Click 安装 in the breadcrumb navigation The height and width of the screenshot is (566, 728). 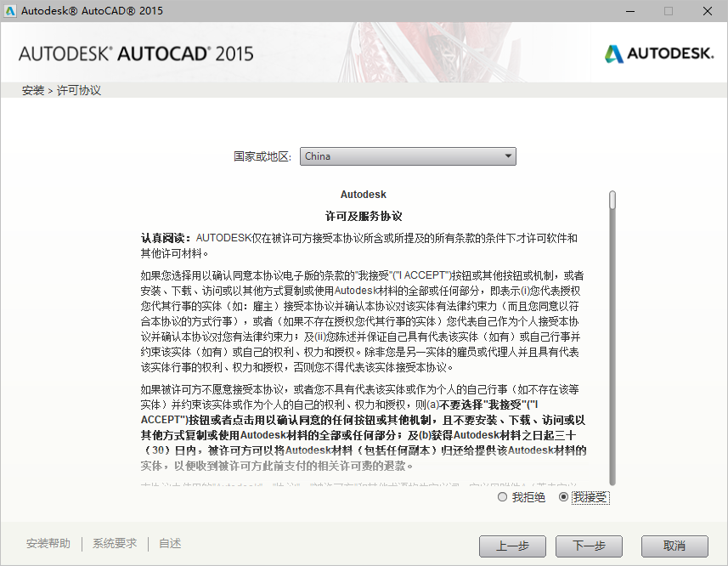coord(32,88)
